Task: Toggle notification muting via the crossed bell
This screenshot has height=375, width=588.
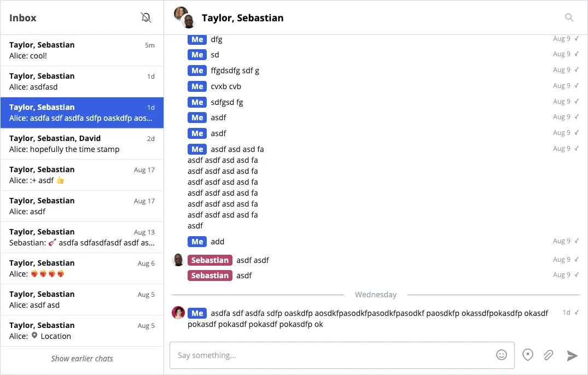Action: pos(146,17)
